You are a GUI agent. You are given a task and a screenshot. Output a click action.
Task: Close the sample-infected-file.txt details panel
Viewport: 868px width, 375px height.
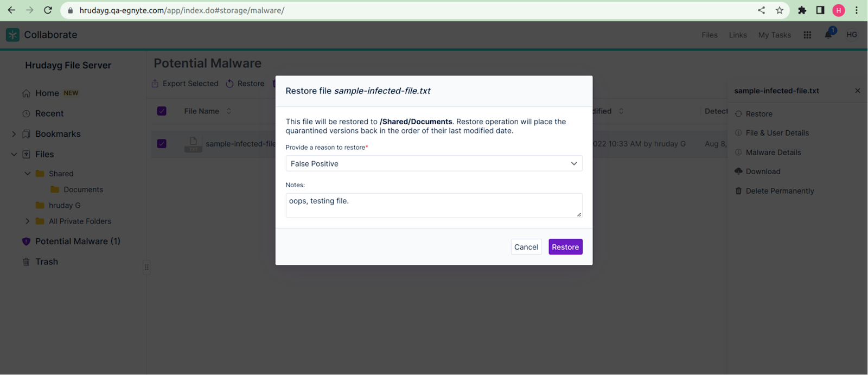pos(858,91)
